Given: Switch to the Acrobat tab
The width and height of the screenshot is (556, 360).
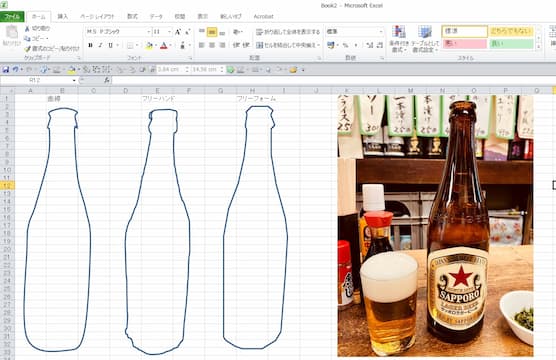Looking at the screenshot, I should (x=263, y=16).
